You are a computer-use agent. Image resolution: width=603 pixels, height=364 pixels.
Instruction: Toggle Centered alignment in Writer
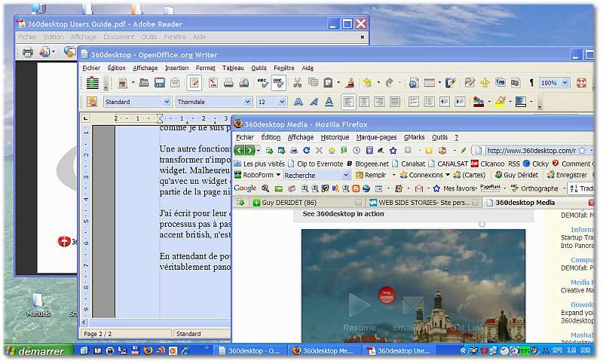click(x=364, y=102)
